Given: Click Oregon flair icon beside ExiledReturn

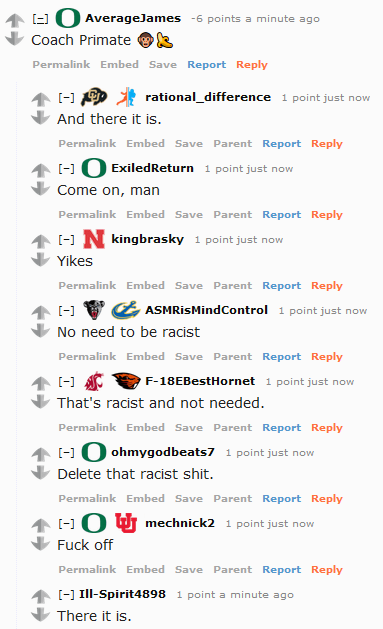Looking at the screenshot, I should point(94,168).
